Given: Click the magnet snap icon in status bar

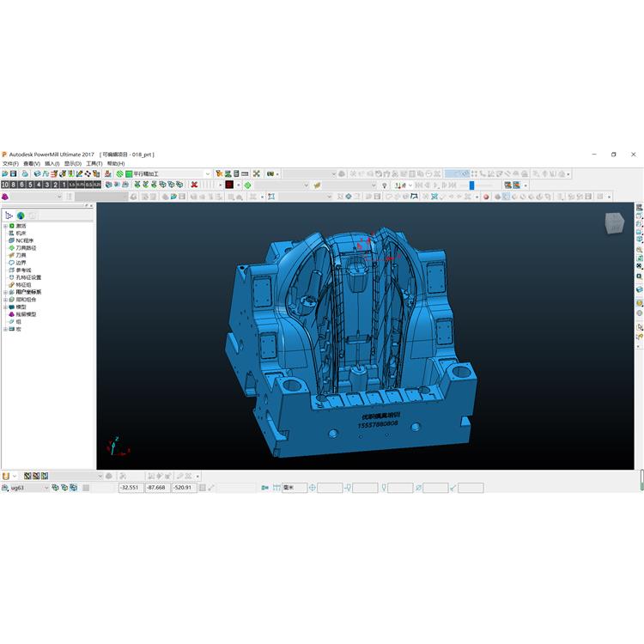Looking at the screenshot, I should 5,476.
